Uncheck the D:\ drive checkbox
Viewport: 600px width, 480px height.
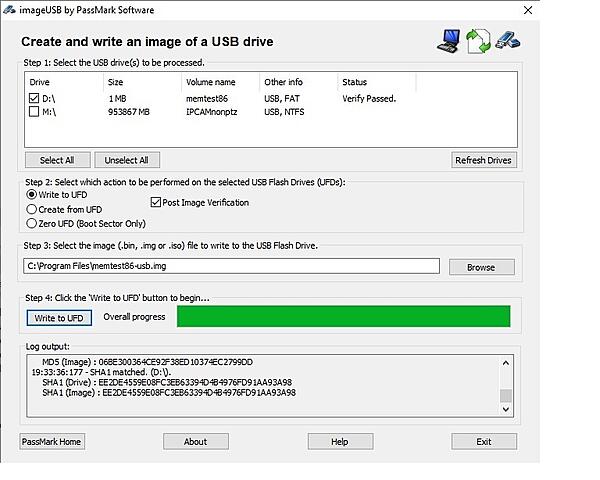(34, 98)
